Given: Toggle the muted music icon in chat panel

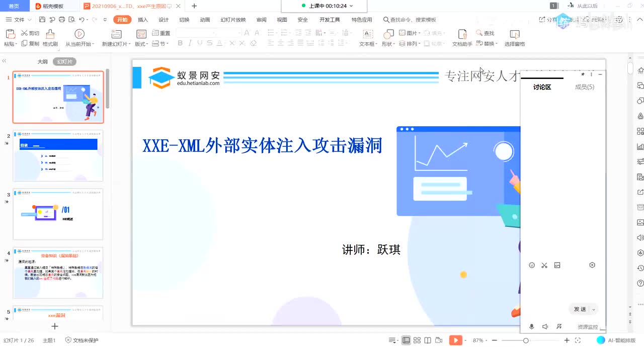Looking at the screenshot, I should 558,326.
